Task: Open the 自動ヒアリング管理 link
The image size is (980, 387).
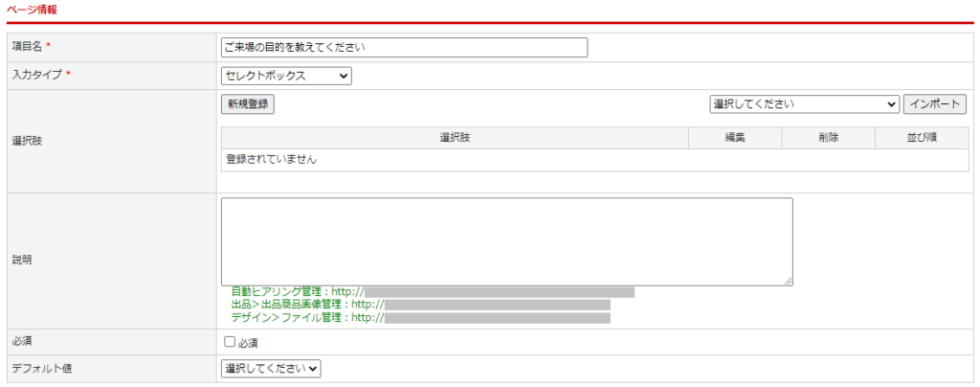Action: click(433, 291)
